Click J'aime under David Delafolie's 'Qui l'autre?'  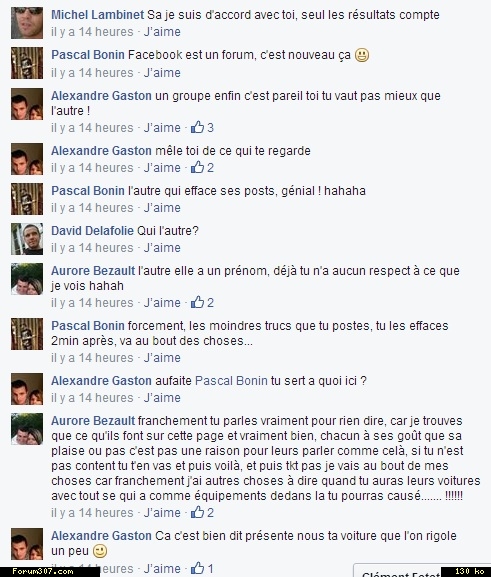[x=162, y=248]
